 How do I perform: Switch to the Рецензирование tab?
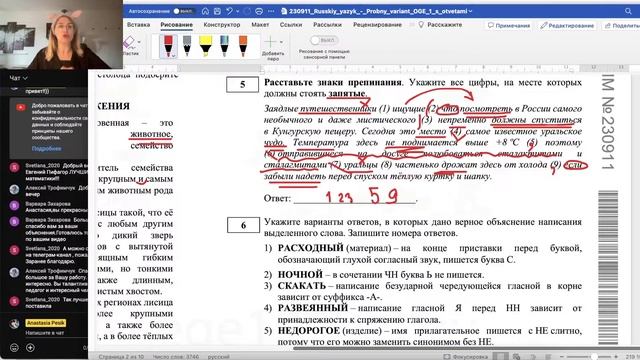(x=377, y=25)
